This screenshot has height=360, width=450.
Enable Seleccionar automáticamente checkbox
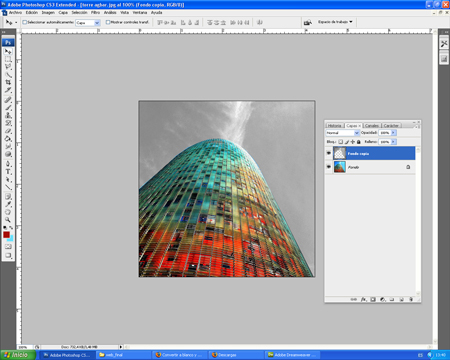point(24,22)
